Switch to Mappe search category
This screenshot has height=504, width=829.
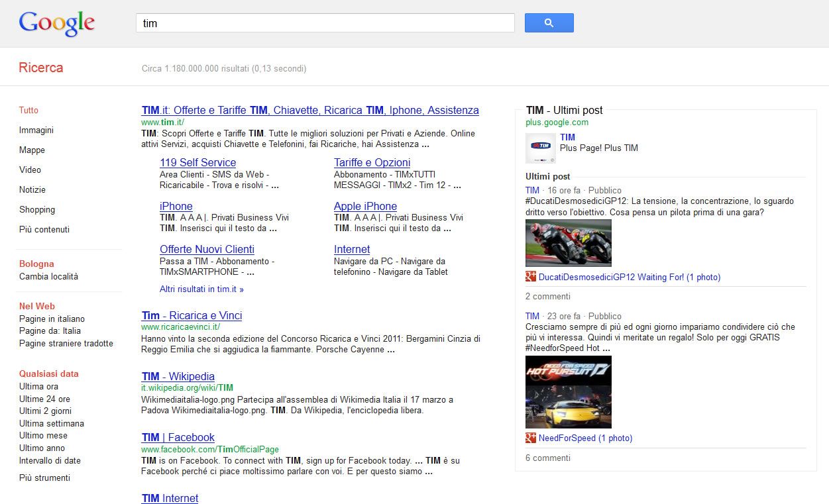pos(32,150)
